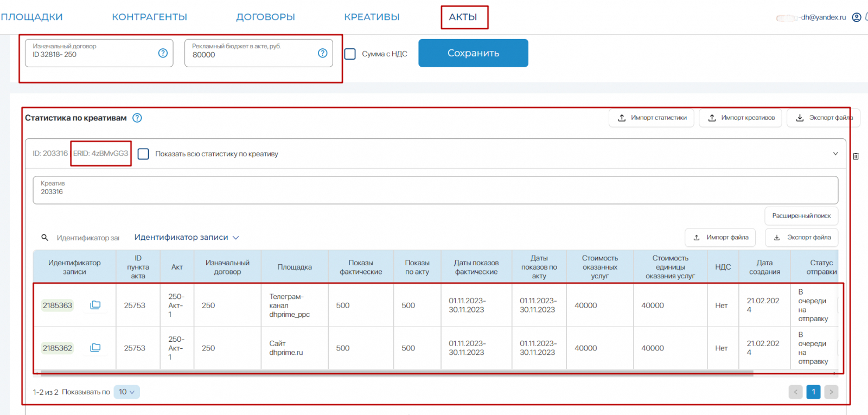This screenshot has height=415, width=868.
Task: Open ДОГОВОРЫ tab
Action: [x=265, y=17]
